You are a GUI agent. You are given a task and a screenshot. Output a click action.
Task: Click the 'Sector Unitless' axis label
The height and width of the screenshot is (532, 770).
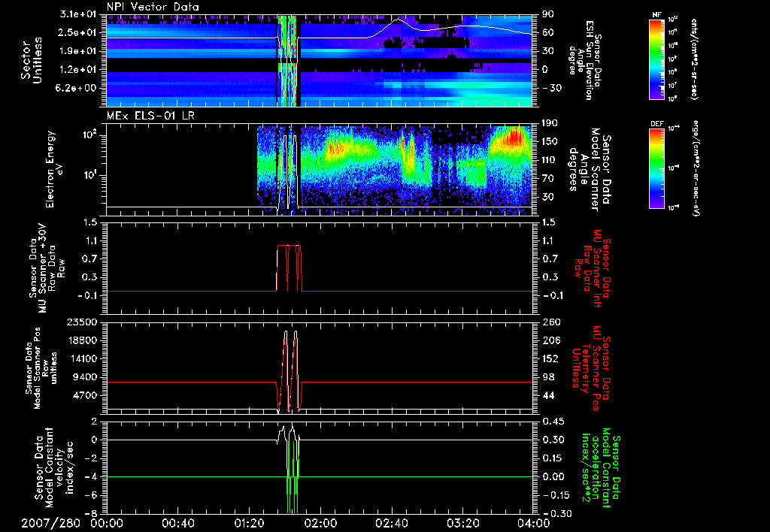(x=32, y=61)
